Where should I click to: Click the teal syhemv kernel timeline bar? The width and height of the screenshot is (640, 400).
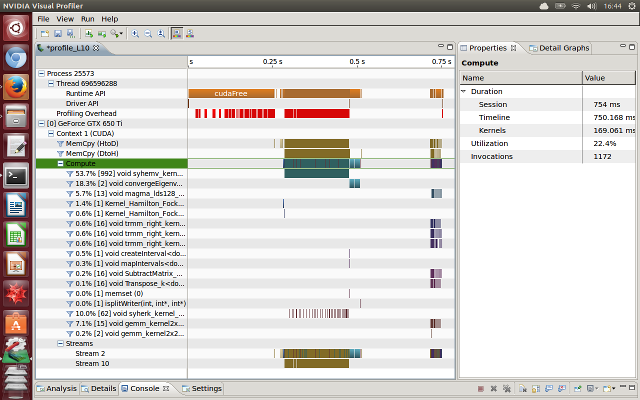[317, 173]
